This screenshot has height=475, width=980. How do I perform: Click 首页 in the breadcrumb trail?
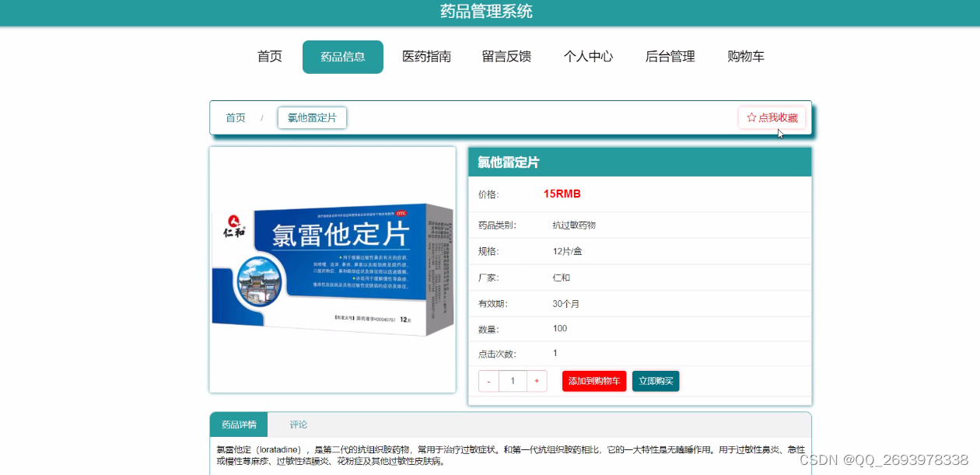(235, 117)
